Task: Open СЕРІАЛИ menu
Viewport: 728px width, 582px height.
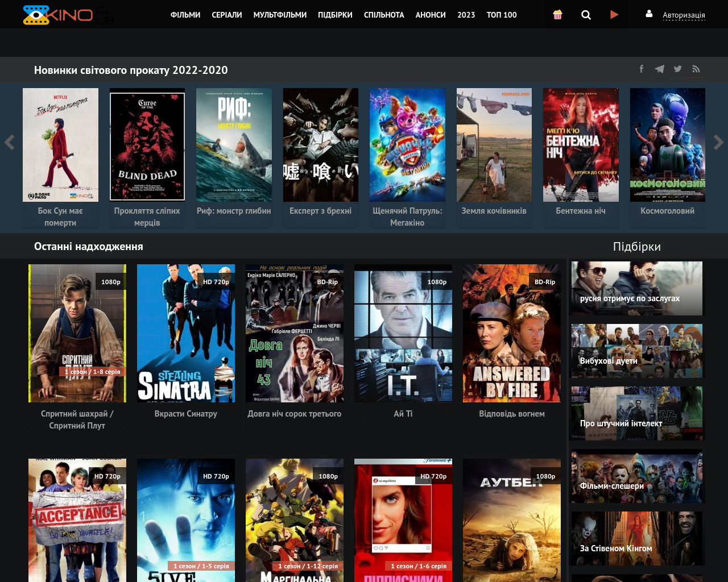Action: pyautogui.click(x=227, y=15)
